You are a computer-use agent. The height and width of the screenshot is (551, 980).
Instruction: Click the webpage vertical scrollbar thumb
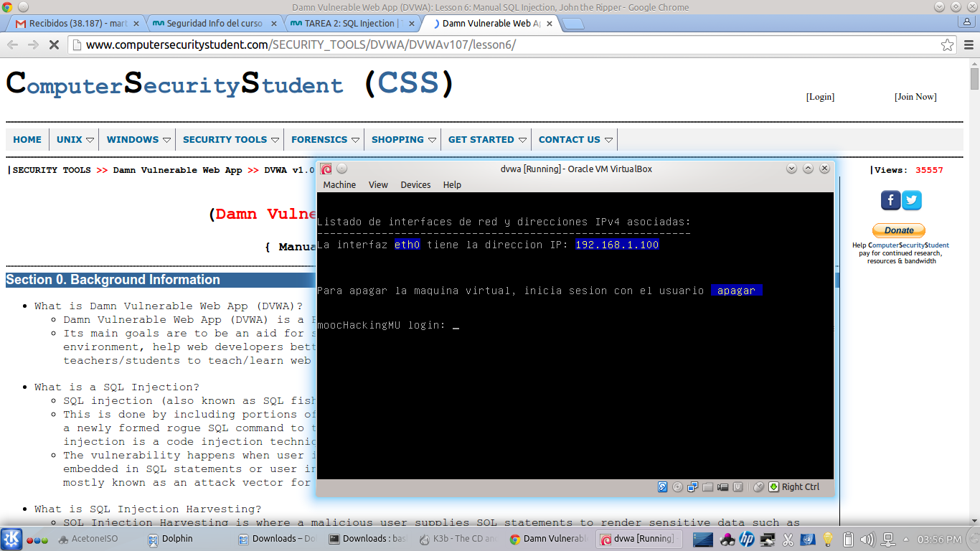click(974, 78)
